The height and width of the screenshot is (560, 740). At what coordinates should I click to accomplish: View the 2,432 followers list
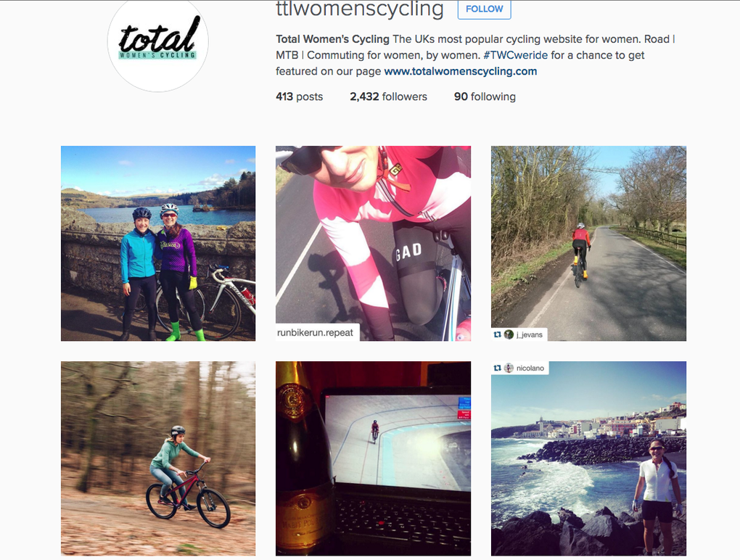point(388,96)
